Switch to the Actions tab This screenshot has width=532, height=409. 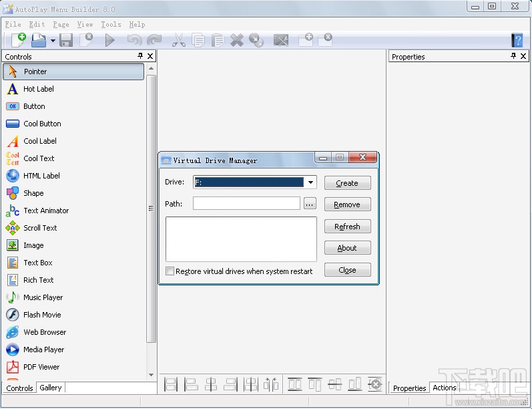[444, 388]
